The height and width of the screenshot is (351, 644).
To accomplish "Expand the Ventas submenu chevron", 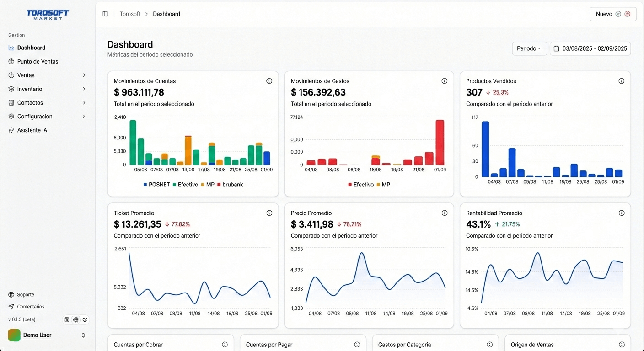I will tap(84, 75).
